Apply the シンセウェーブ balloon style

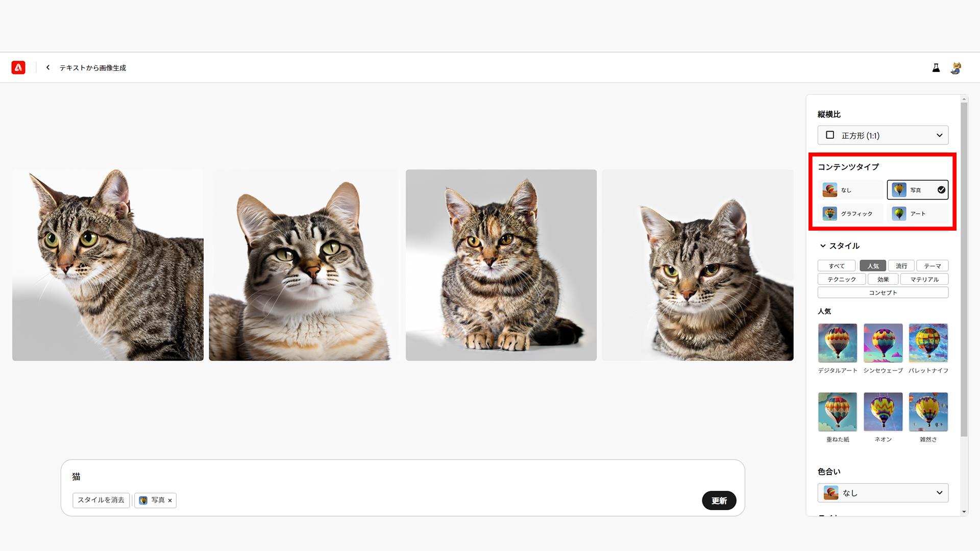click(883, 343)
